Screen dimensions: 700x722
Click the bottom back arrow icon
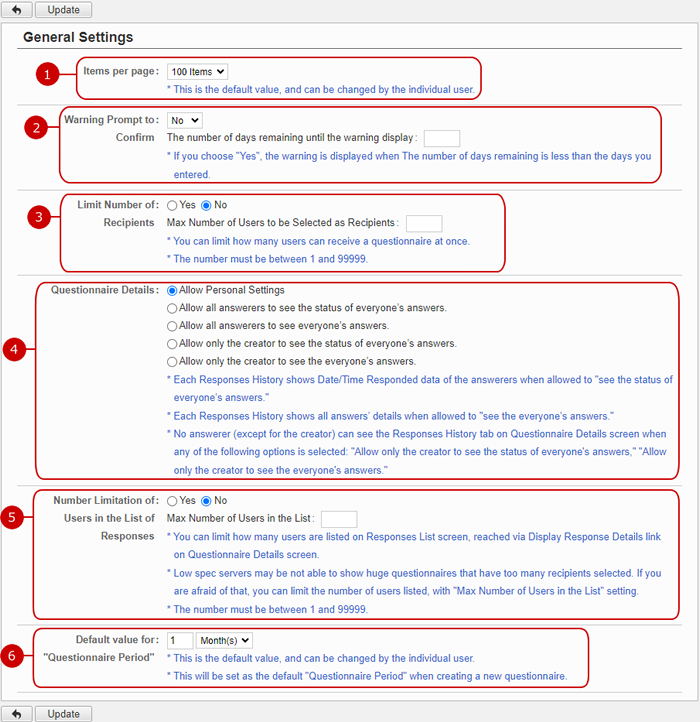point(17,714)
